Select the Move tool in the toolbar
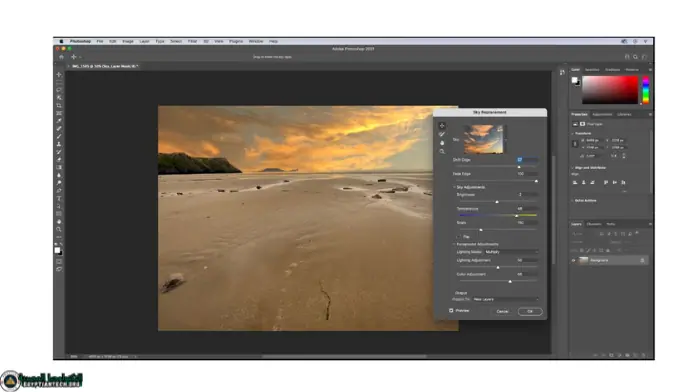Screen dimensions: 698x392 (x=59, y=74)
